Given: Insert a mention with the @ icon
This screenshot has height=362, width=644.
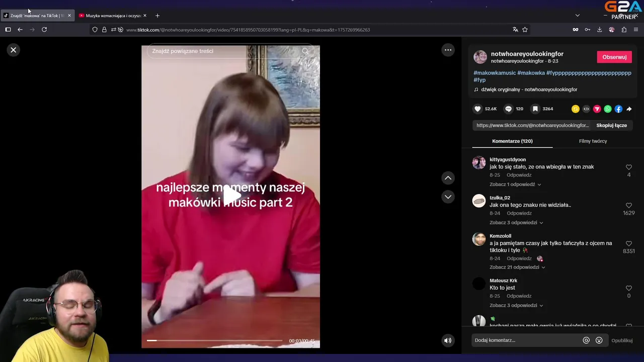Looking at the screenshot, I should coord(586,340).
